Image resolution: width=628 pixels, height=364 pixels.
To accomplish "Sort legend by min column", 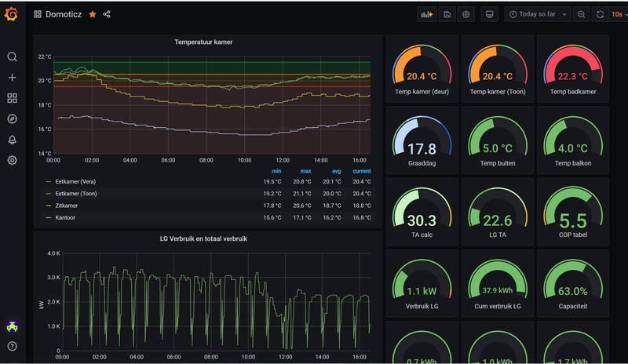I will [276, 171].
